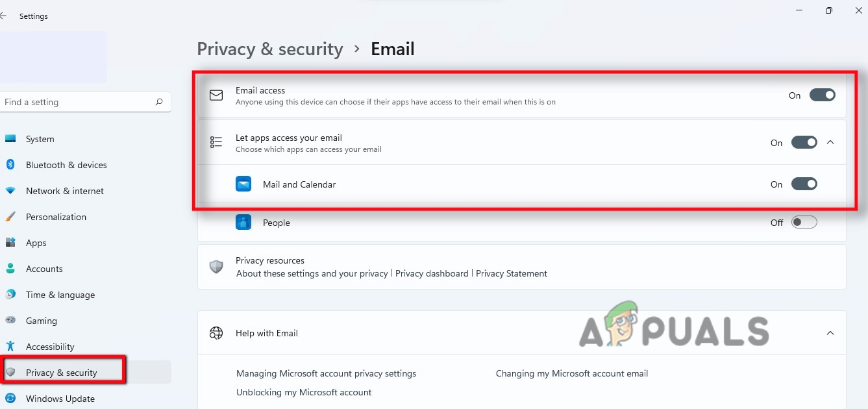Disable Mail and Calendar email access
Image resolution: width=868 pixels, height=409 pixels.
(804, 184)
